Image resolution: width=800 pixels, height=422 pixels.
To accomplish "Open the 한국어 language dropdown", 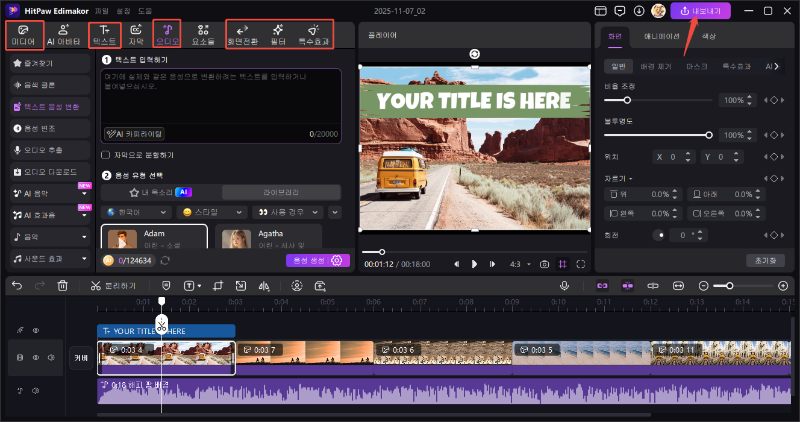I will point(134,212).
